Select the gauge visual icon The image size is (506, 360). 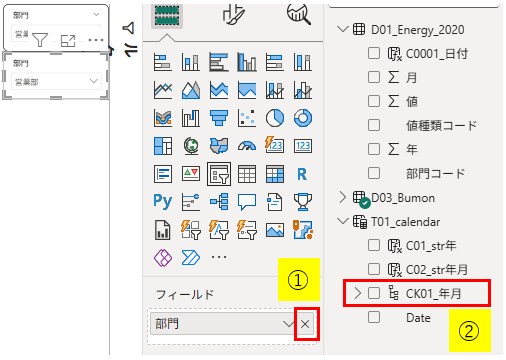[247, 146]
